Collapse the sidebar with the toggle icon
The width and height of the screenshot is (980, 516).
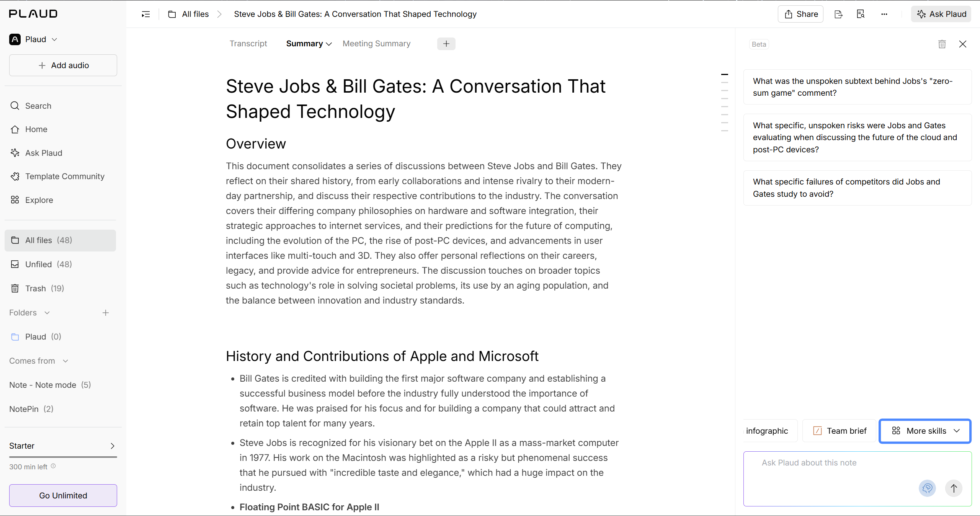point(146,14)
